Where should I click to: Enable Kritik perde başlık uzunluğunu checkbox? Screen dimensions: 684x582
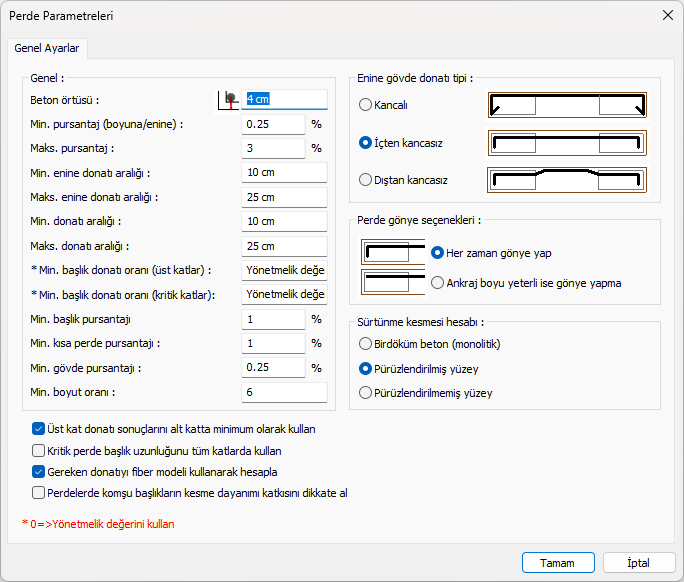click(39, 451)
